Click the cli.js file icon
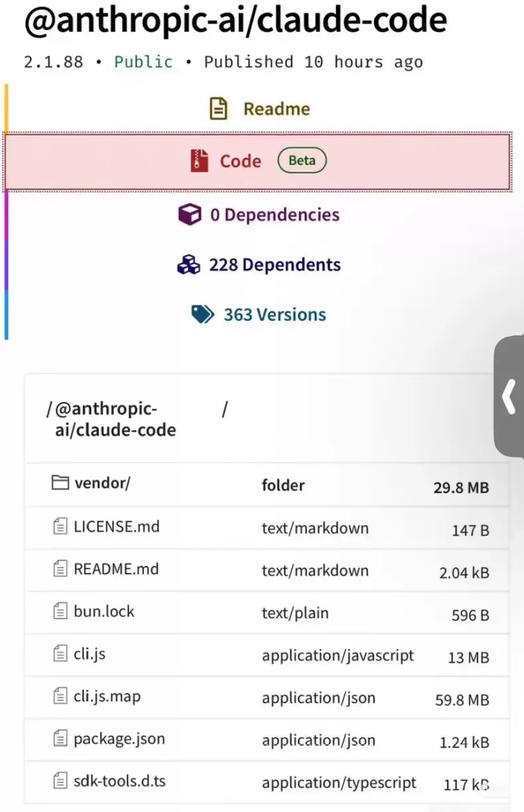524x812 pixels. pos(60,654)
